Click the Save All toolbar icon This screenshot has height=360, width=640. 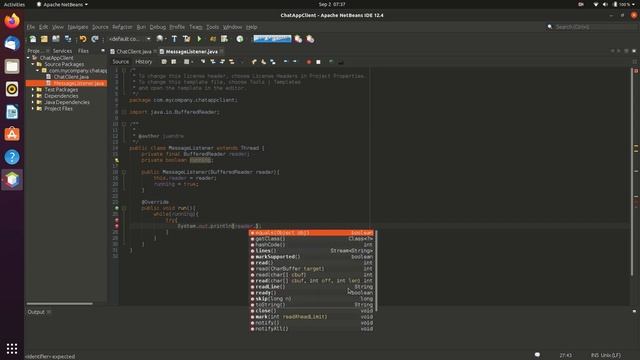pyautogui.click(x=68, y=39)
